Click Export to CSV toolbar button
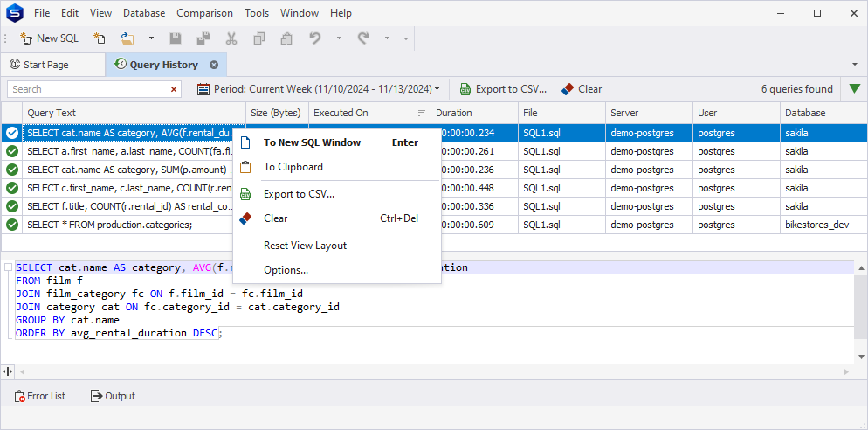868x430 pixels. tap(503, 89)
